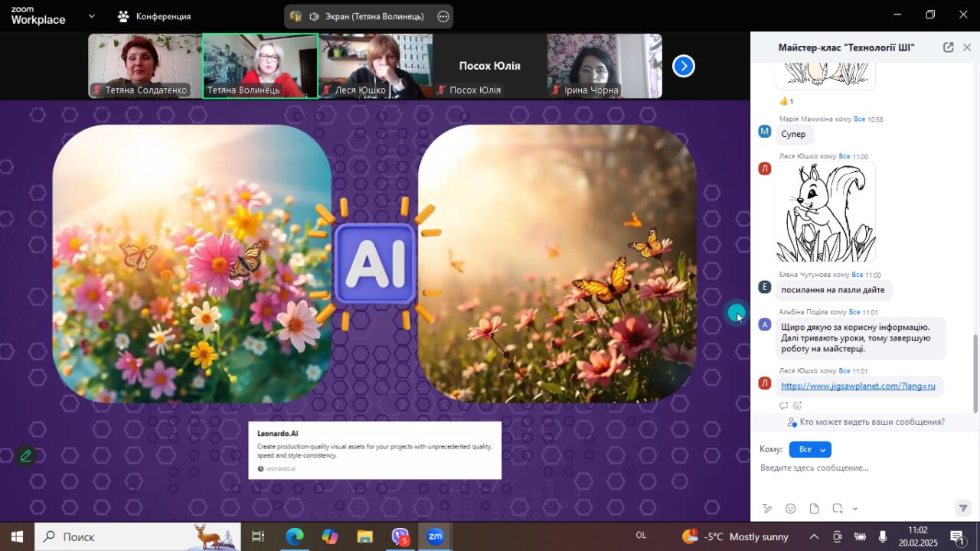Click the 'Все' recipient label on Елена Чугунова's message
The image size is (980, 551).
click(x=857, y=275)
